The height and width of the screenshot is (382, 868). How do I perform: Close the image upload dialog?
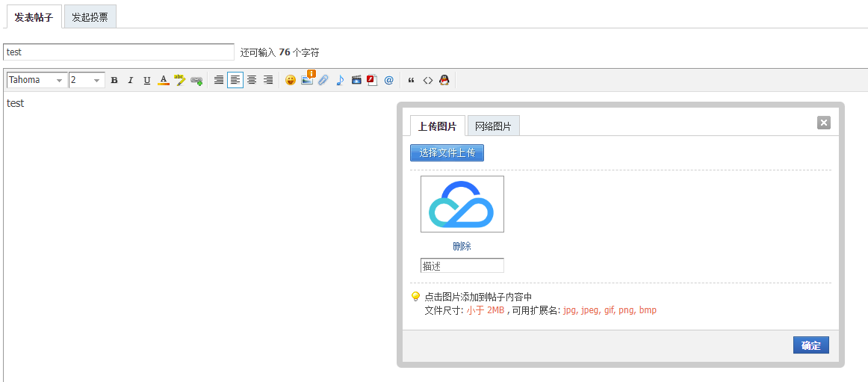click(824, 123)
